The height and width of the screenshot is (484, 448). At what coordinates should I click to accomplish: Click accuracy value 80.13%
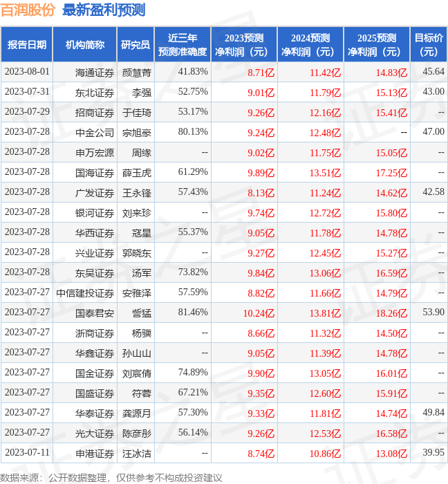pyautogui.click(x=193, y=132)
